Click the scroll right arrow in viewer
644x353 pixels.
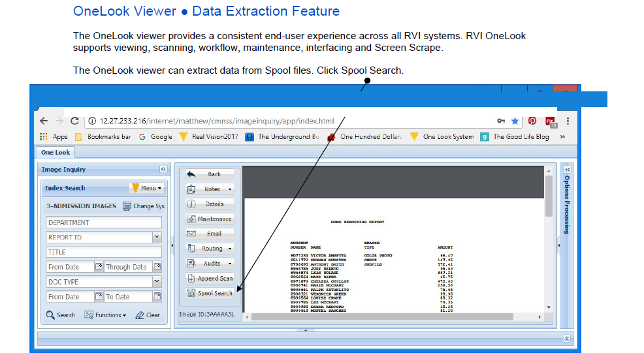click(x=539, y=317)
